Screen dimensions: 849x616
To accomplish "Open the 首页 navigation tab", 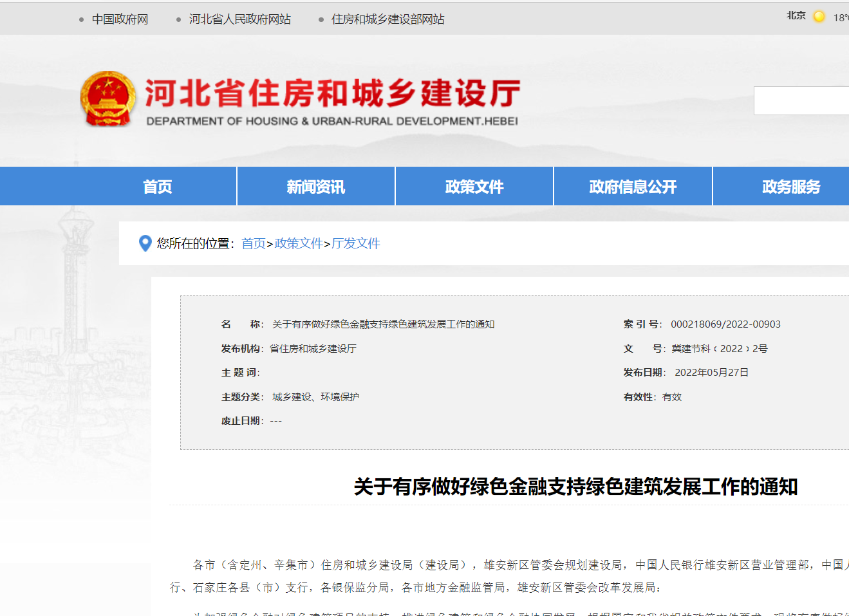I will pyautogui.click(x=156, y=186).
